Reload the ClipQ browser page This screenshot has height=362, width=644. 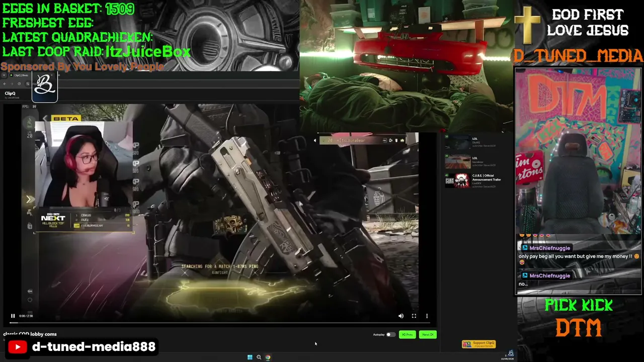click(x=19, y=83)
